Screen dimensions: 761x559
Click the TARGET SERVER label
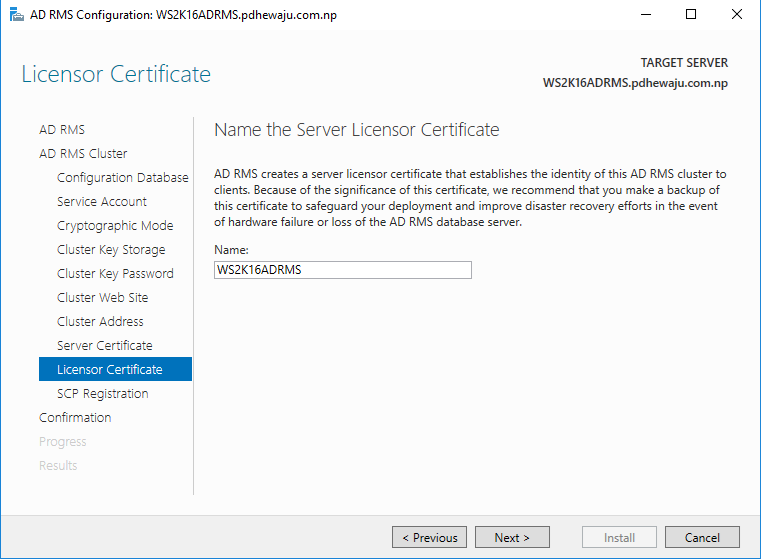[684, 63]
